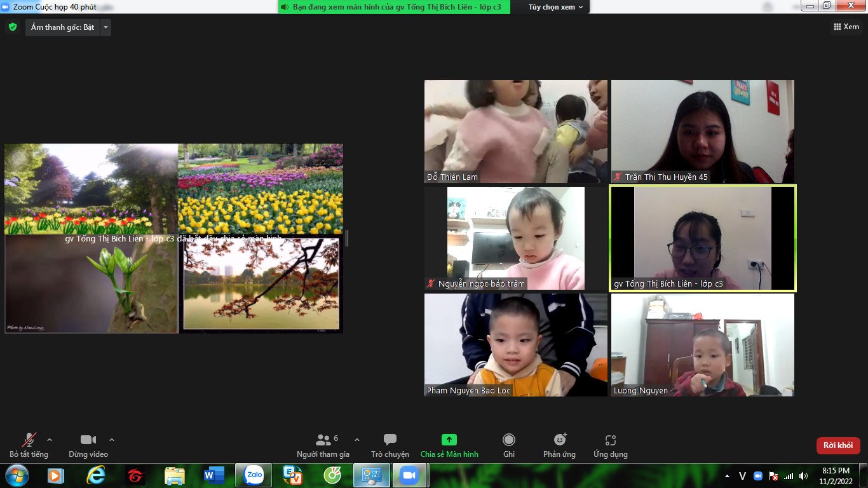This screenshot has height=488, width=868.
Task: Open the Phản ứng reactions menu
Action: (559, 445)
